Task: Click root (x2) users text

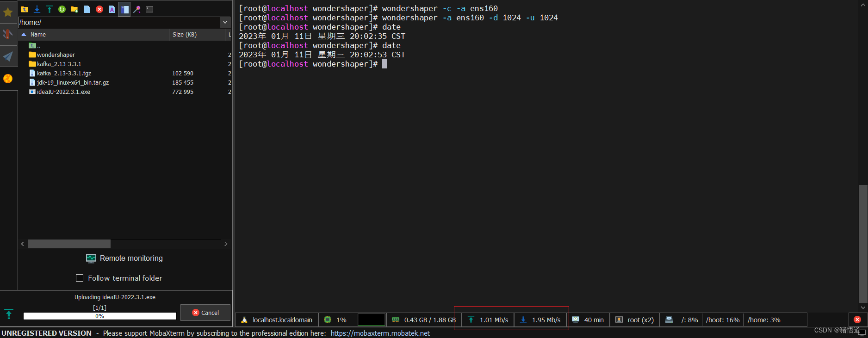Action: (x=640, y=320)
